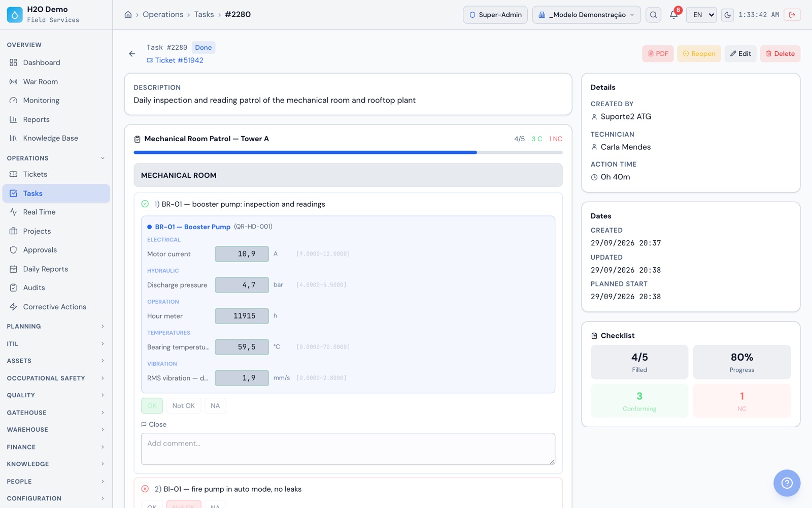Viewport: 812px width, 508px height.
Task: Click red X status icon of item 2
Action: coord(145,489)
